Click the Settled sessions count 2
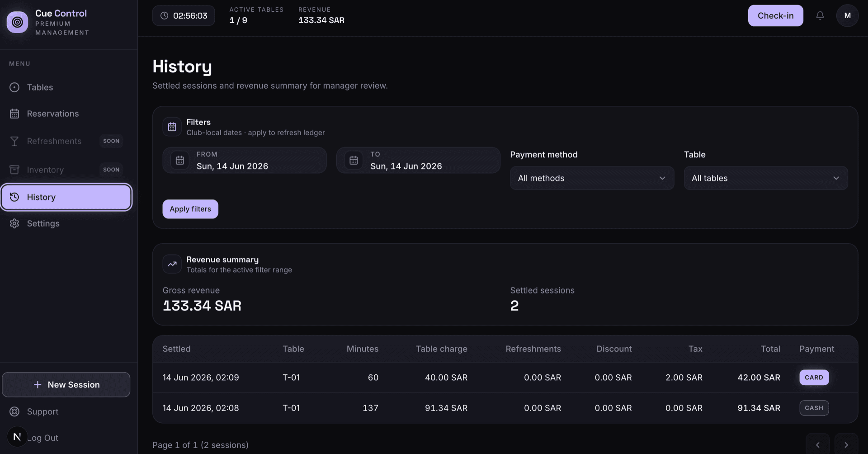868x454 pixels. point(514,306)
